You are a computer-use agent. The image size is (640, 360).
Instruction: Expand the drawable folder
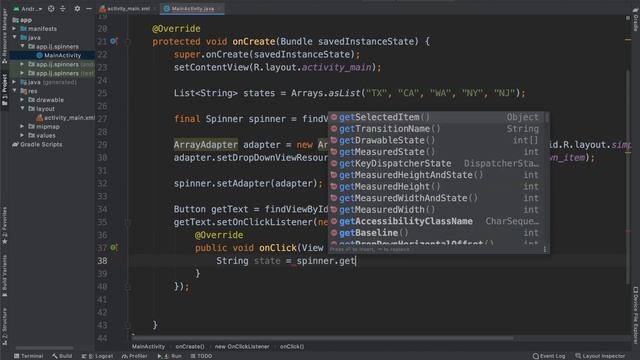22,100
